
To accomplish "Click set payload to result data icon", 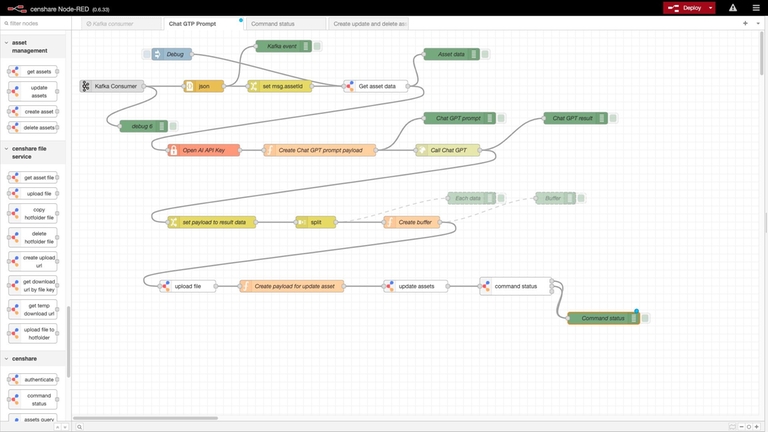I will tap(173, 222).
